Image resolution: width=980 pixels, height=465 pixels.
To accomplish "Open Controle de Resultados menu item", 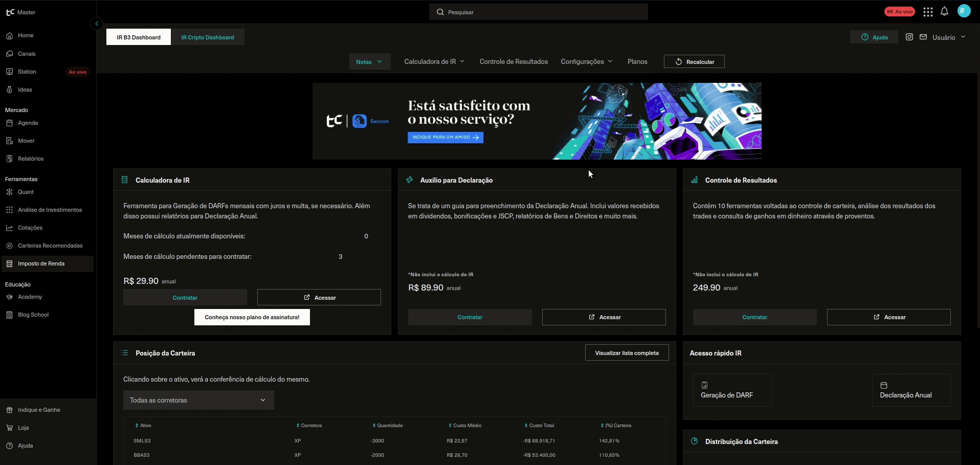I will coord(514,61).
